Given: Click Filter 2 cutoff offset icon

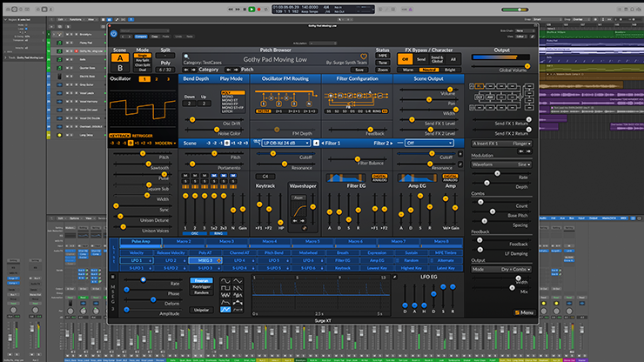Looking at the screenshot, I should (x=460, y=154).
